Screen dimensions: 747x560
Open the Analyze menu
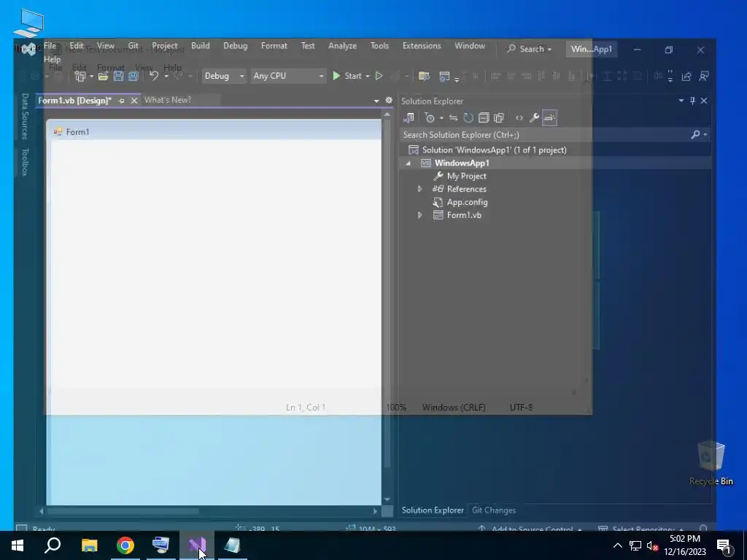(x=343, y=46)
